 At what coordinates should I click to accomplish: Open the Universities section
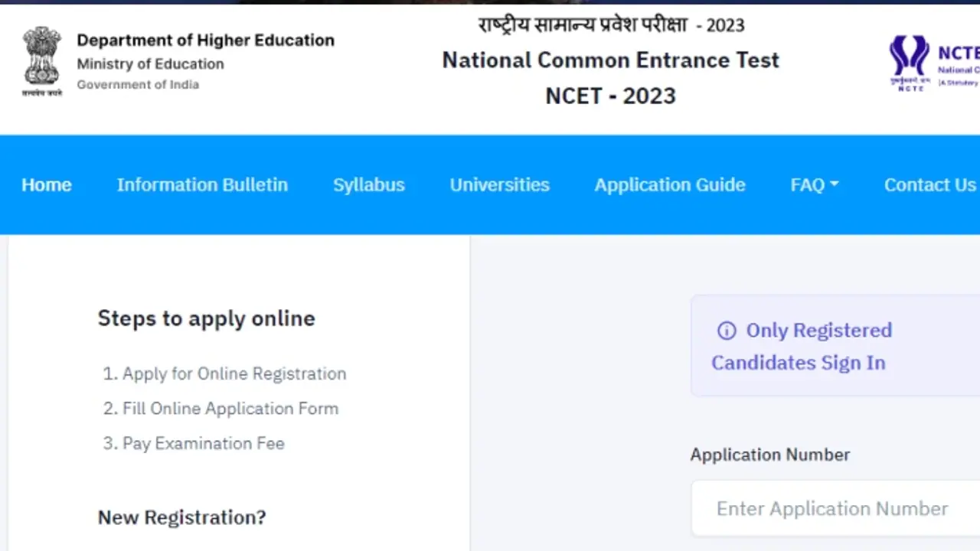[x=499, y=184]
